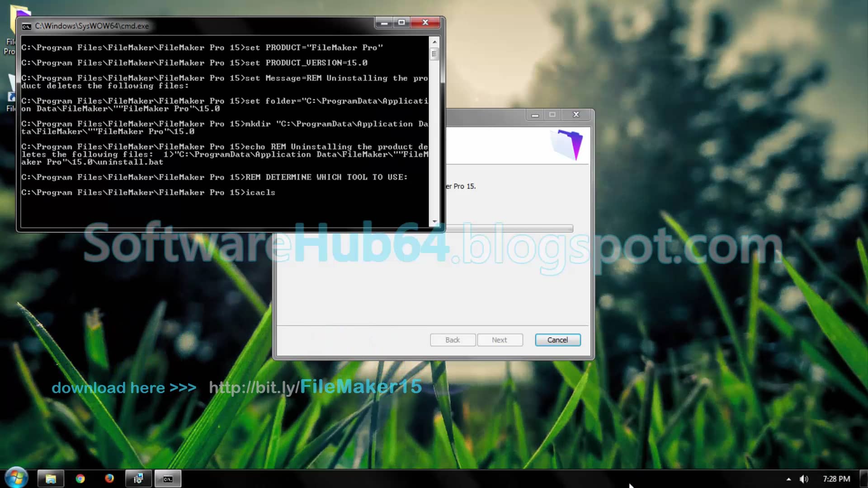868x488 pixels.
Task: Click the cmd scrollbar thumb
Action: pos(434,54)
